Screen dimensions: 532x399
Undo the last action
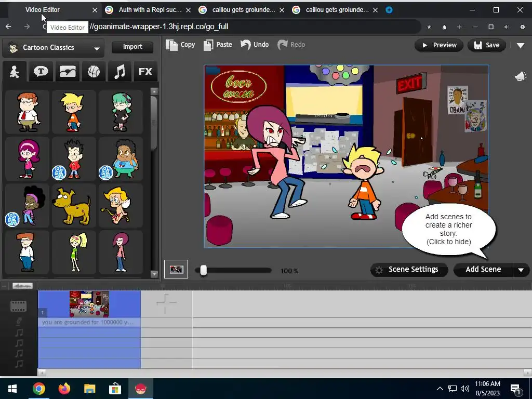coord(255,45)
